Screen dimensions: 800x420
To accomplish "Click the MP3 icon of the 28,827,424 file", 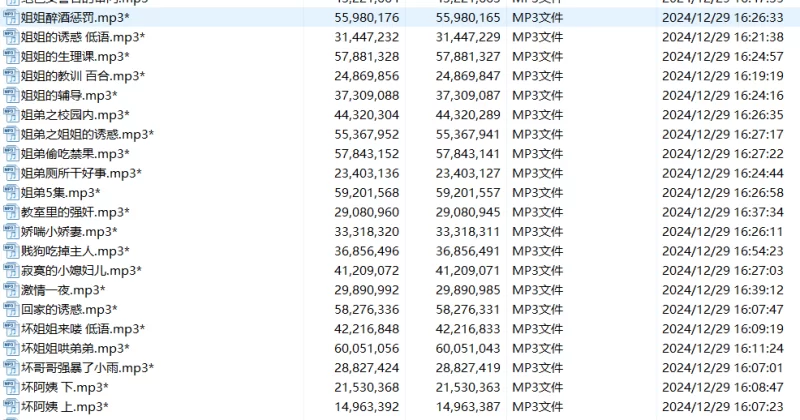I will point(11,368).
